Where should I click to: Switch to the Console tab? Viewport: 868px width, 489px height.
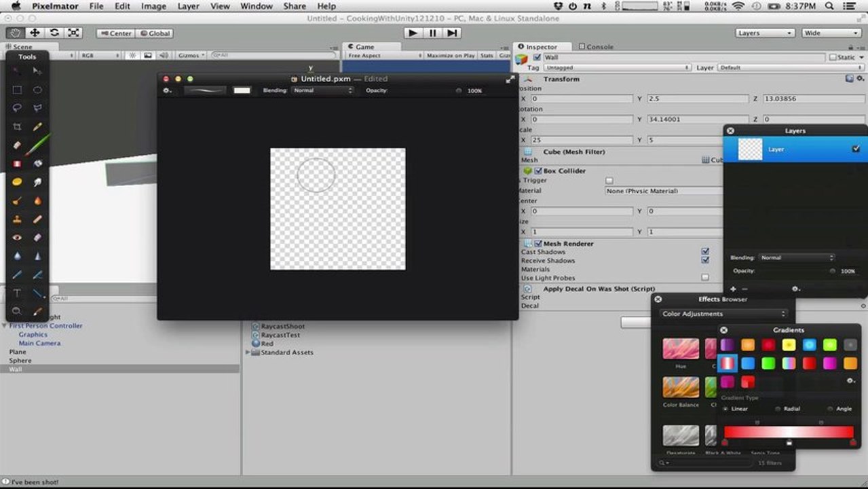pyautogui.click(x=596, y=47)
